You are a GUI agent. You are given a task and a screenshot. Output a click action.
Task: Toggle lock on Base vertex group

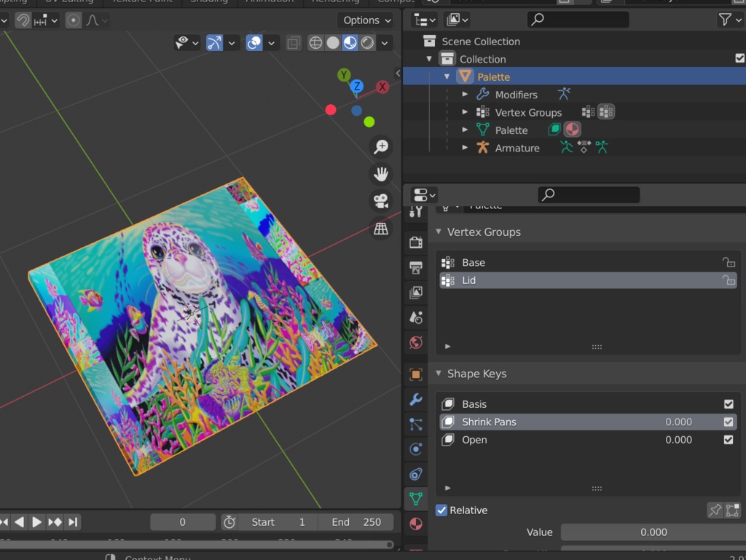729,262
